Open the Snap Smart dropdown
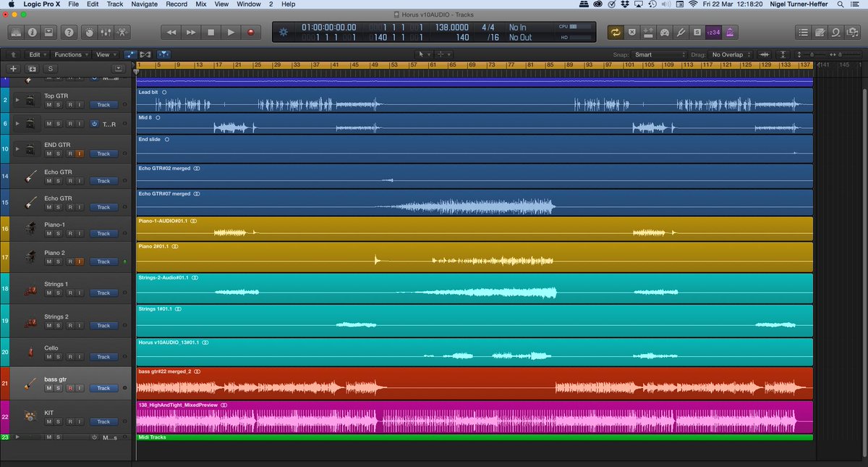This screenshot has height=467, width=868. tap(658, 54)
